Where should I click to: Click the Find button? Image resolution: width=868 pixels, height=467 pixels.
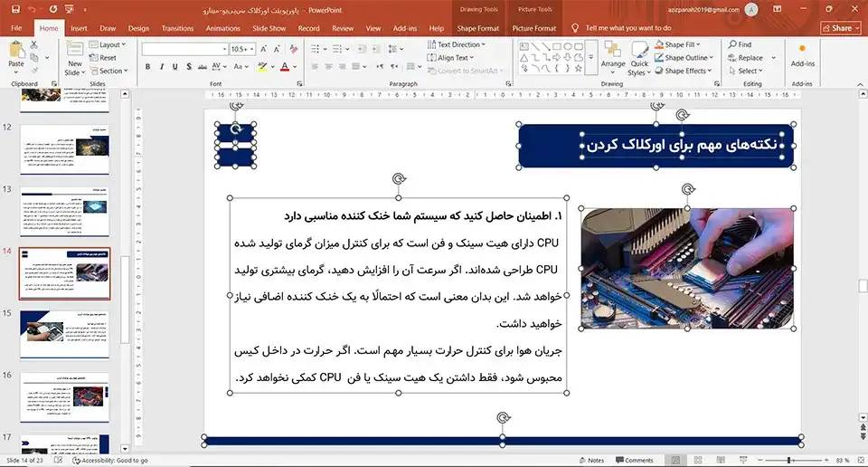click(x=741, y=44)
